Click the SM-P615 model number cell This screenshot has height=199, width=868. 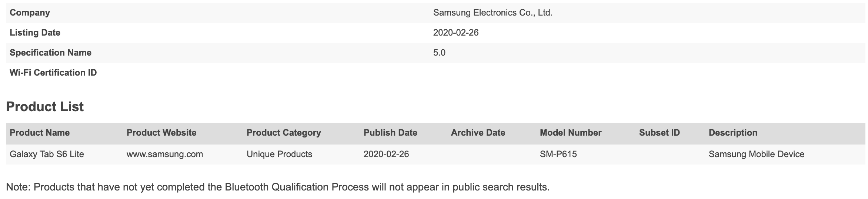pos(558,154)
